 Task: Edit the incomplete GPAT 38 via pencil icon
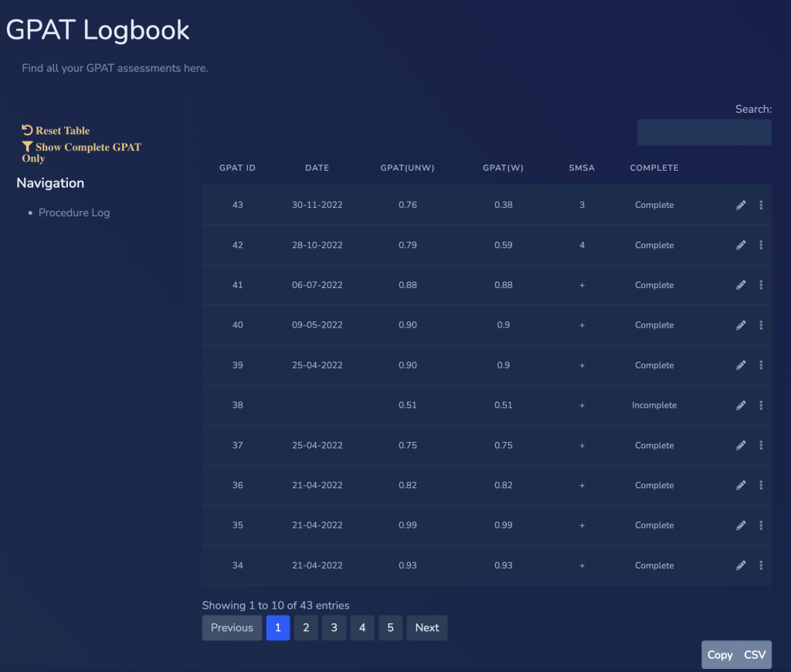pos(741,405)
